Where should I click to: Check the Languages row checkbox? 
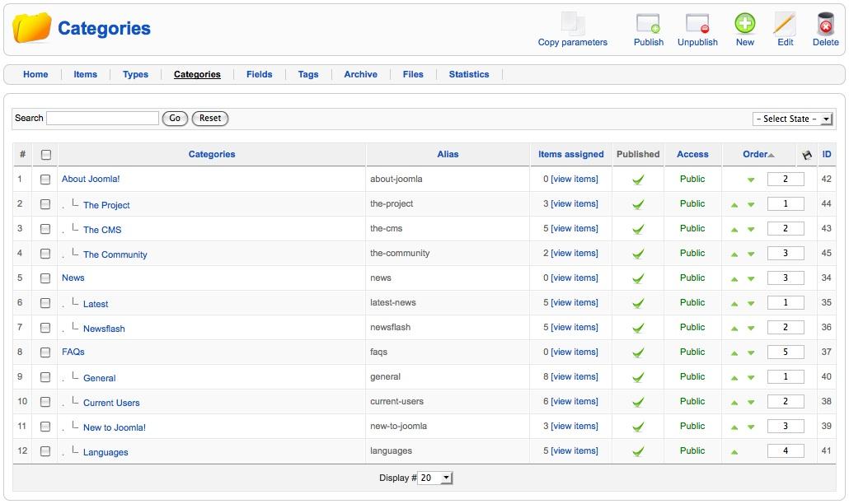pos(45,451)
